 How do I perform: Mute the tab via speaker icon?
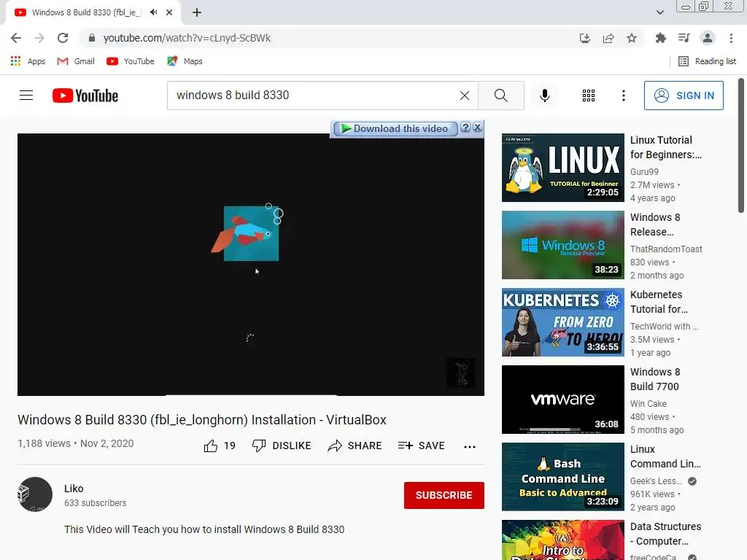click(x=153, y=12)
